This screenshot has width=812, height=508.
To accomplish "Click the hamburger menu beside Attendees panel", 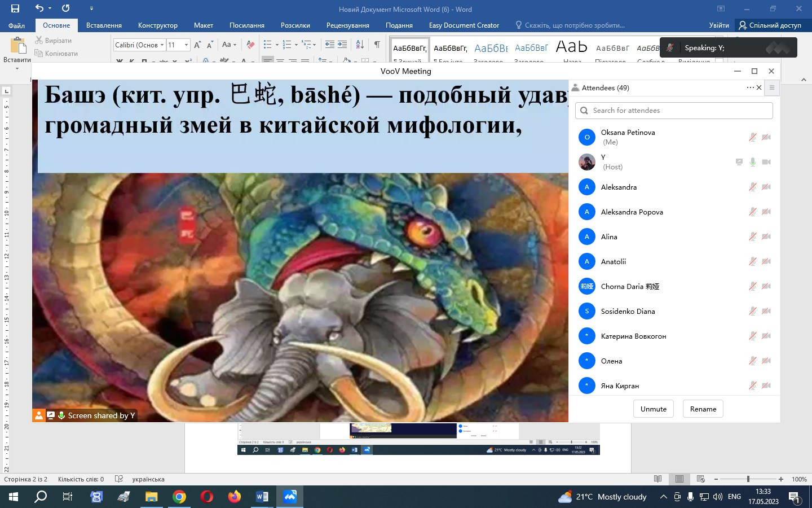I will click(x=772, y=87).
